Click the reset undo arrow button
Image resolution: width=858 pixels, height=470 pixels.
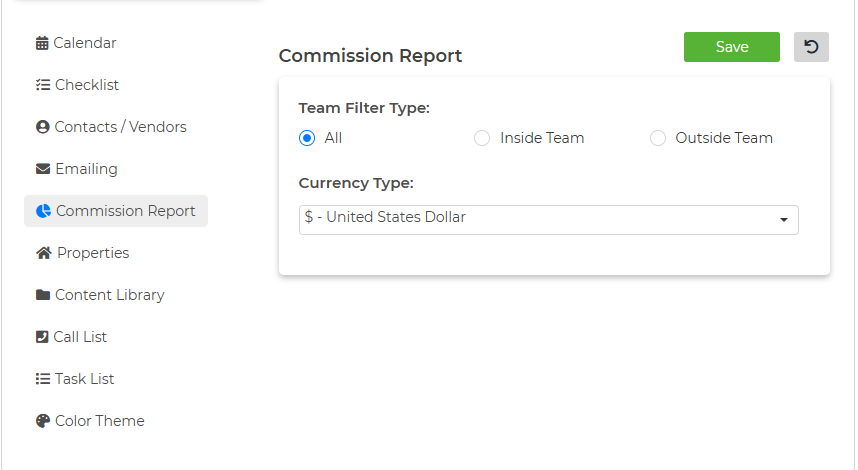tap(811, 47)
